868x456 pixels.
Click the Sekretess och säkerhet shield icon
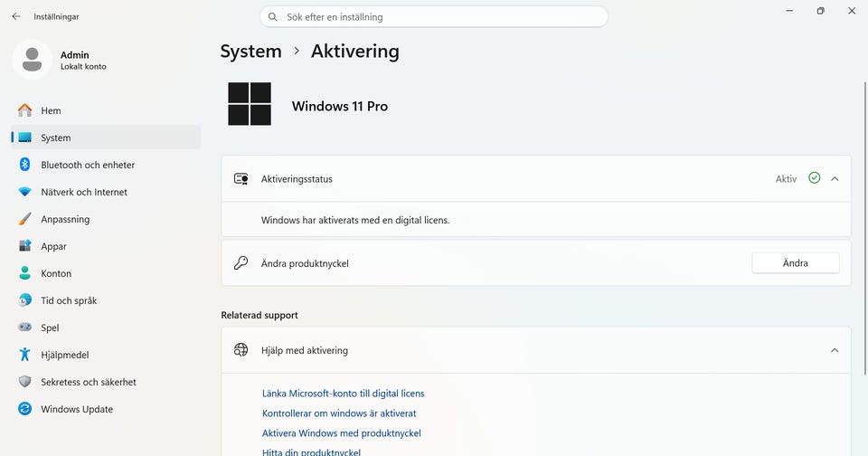(x=25, y=382)
